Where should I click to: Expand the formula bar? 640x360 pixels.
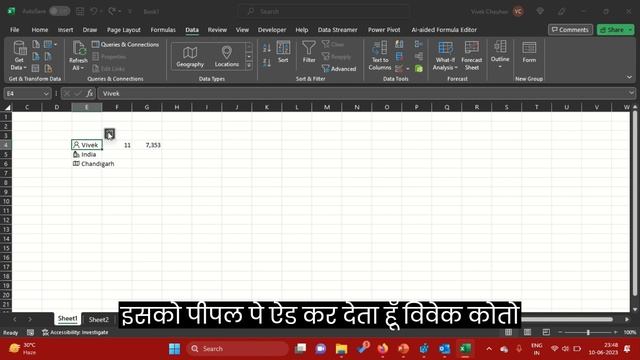[x=631, y=93]
